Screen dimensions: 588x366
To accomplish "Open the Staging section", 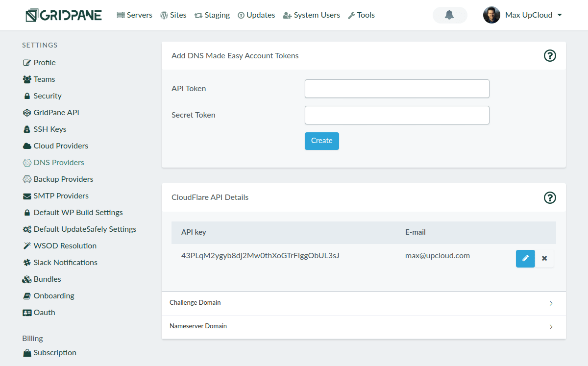I will coord(212,15).
